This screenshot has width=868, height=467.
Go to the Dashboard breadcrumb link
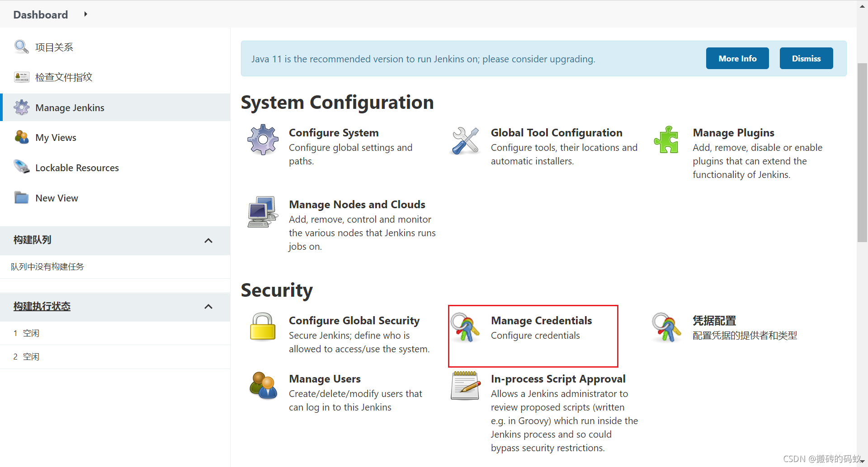tap(41, 14)
